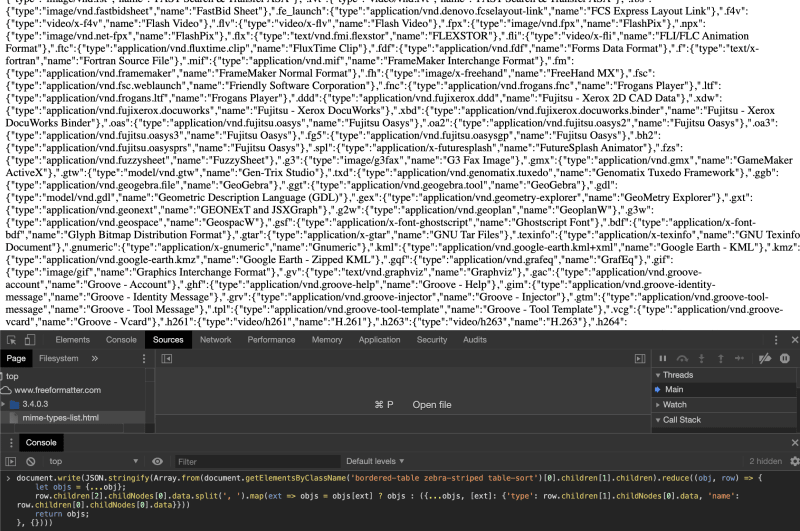Image resolution: width=800 pixels, height=531 pixels.
Task: Open the Application tab
Action: (380, 340)
